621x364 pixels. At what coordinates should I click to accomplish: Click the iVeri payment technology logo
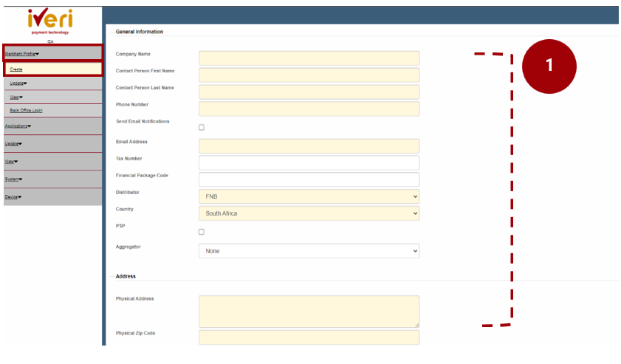tap(50, 22)
